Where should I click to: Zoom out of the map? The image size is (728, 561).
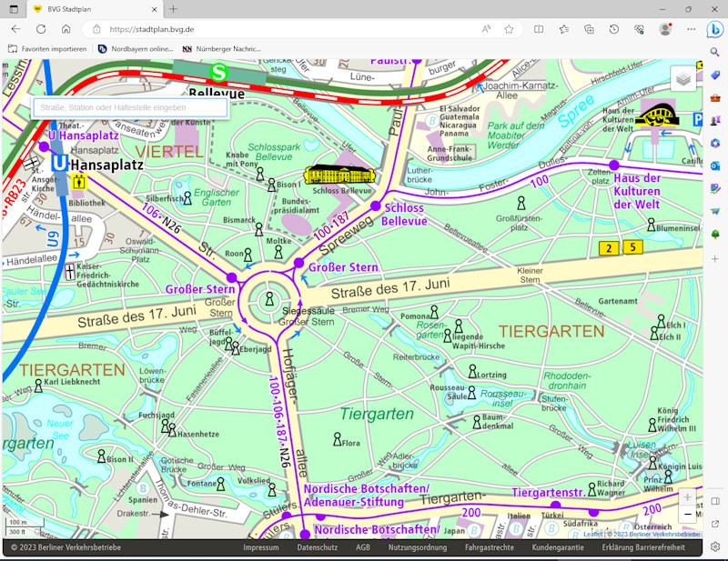point(688,516)
